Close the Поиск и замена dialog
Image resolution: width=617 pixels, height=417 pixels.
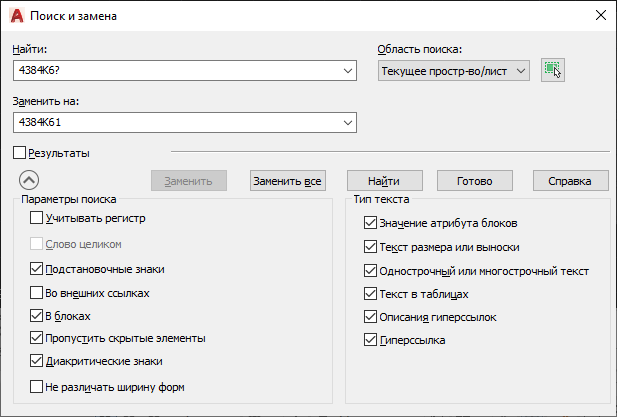pyautogui.click(x=600, y=15)
